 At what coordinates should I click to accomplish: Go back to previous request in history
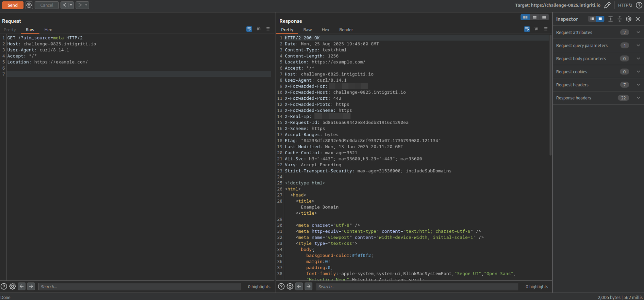coord(65,5)
